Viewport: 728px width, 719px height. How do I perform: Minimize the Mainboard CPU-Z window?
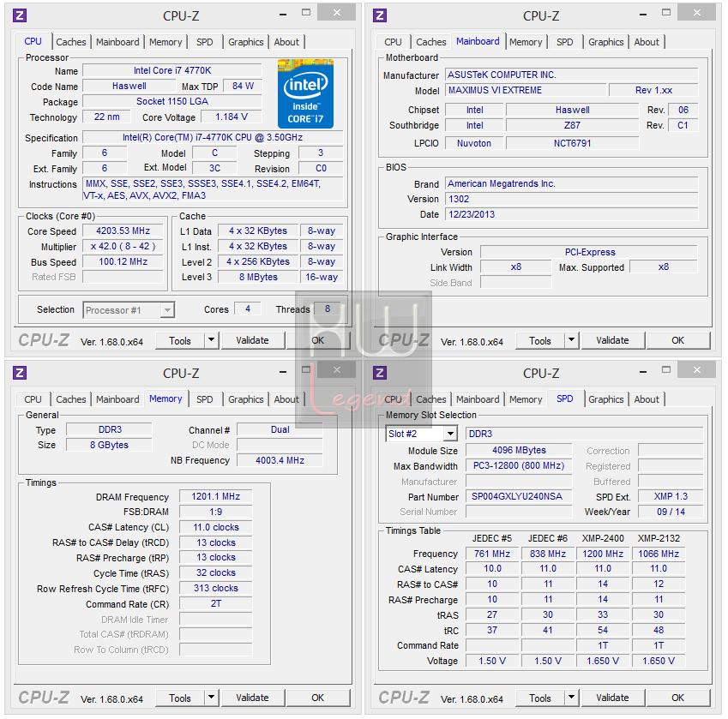click(643, 15)
